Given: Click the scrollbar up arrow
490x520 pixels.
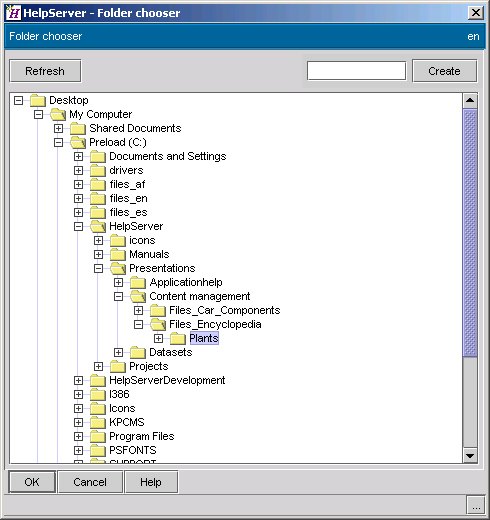Looking at the screenshot, I should (470, 100).
